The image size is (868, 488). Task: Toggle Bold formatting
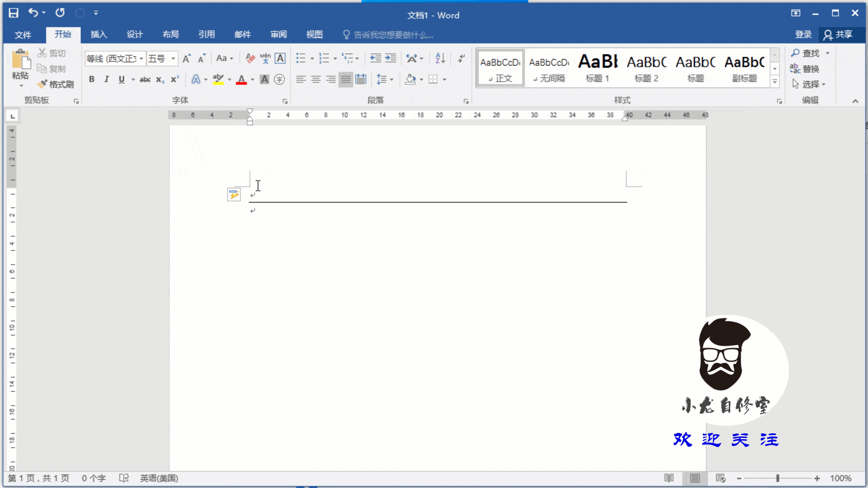92,80
